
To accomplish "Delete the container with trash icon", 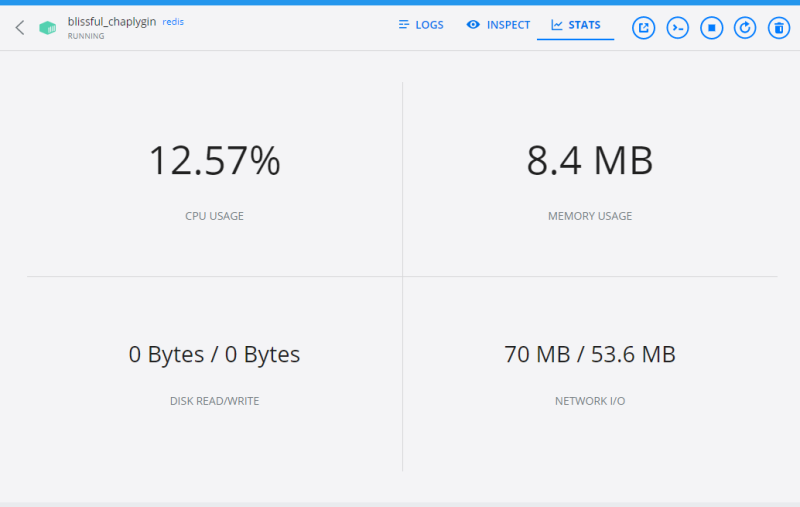I will [778, 28].
